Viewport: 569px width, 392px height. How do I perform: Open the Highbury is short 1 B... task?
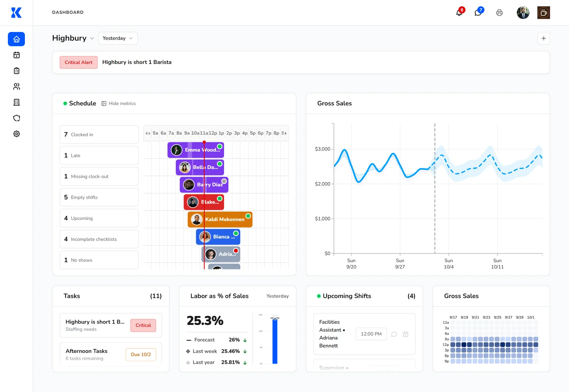[x=111, y=325]
